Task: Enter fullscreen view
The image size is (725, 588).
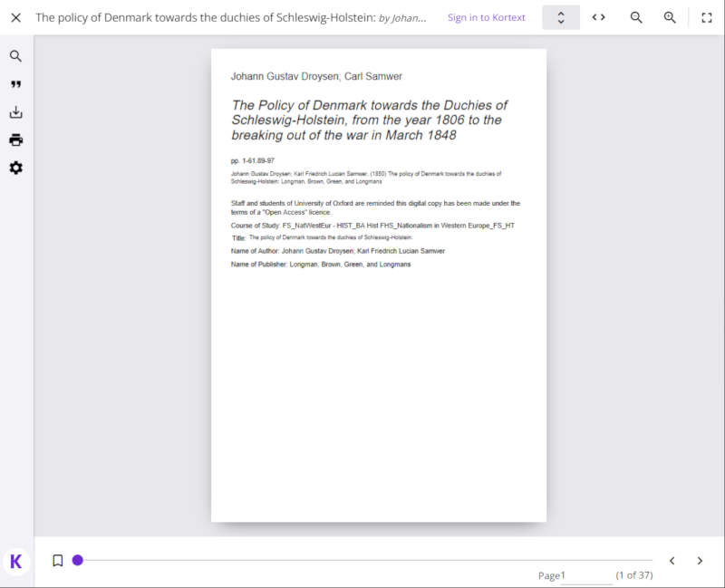Action: pyautogui.click(x=707, y=17)
